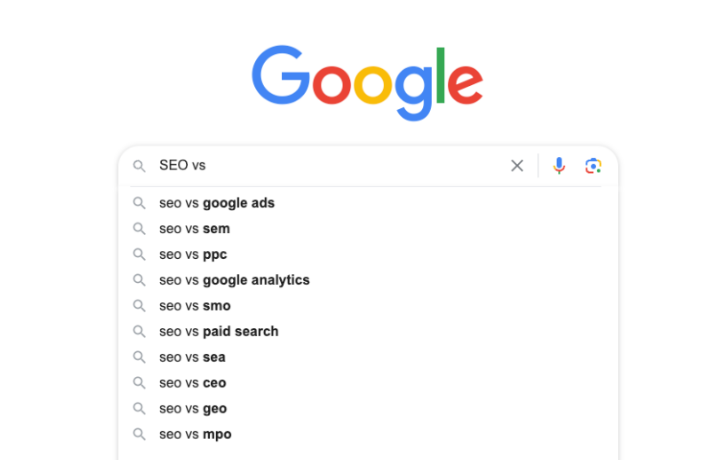Click the voice search microphone icon
This screenshot has width=722, height=460.
(x=559, y=166)
